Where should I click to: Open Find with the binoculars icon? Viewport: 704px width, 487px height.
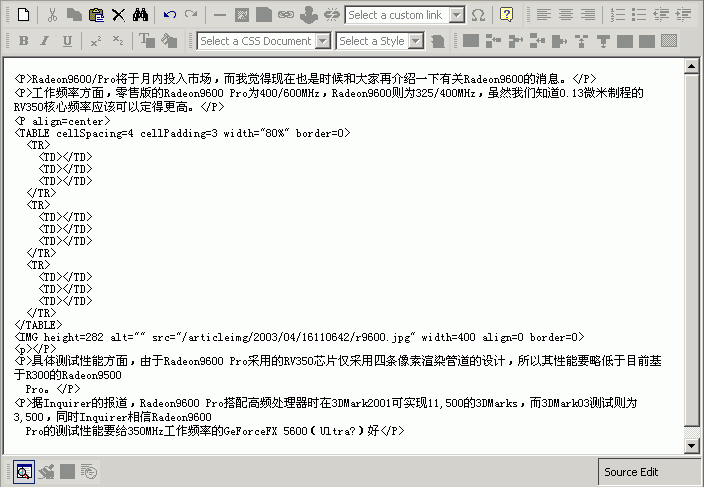coord(141,15)
